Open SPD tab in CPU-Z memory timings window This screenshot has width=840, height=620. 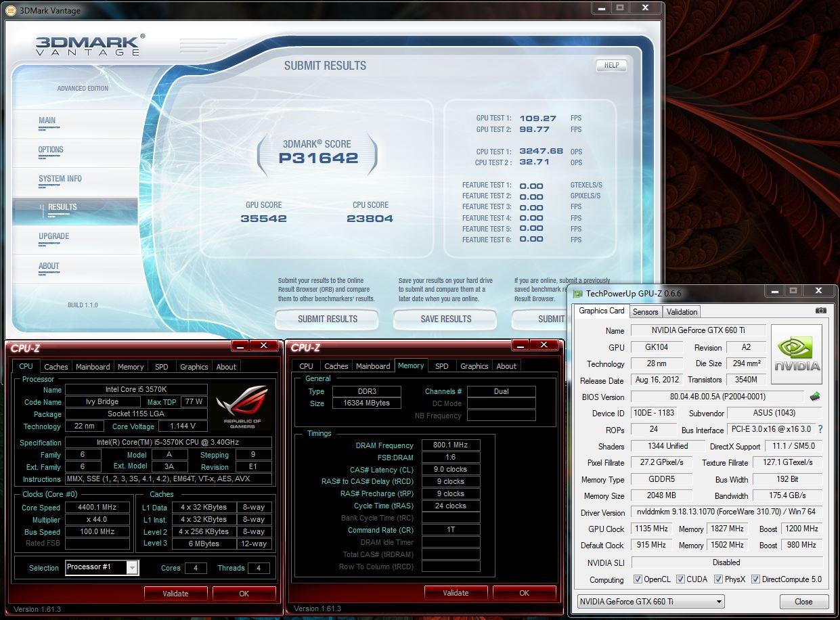(x=442, y=366)
